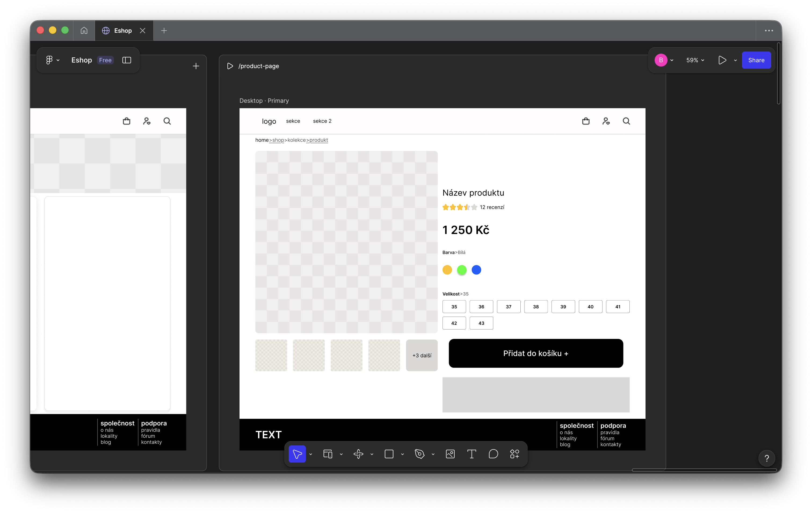Expand the Move tool options chevron
Viewport: 812px width, 513px height.
click(x=311, y=455)
